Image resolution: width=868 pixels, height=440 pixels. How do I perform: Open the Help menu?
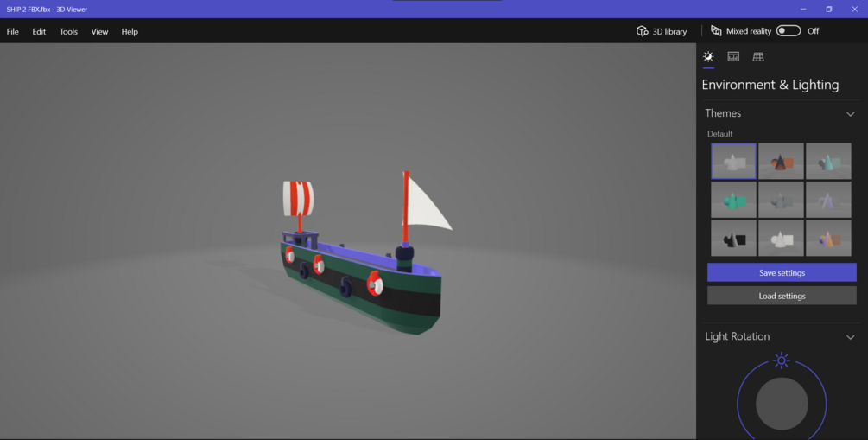[130, 32]
